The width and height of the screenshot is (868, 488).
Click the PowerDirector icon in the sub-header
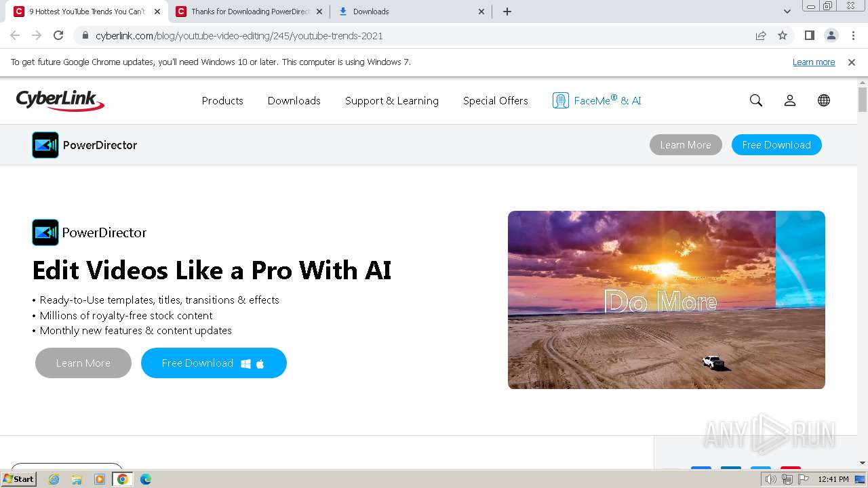(x=45, y=145)
